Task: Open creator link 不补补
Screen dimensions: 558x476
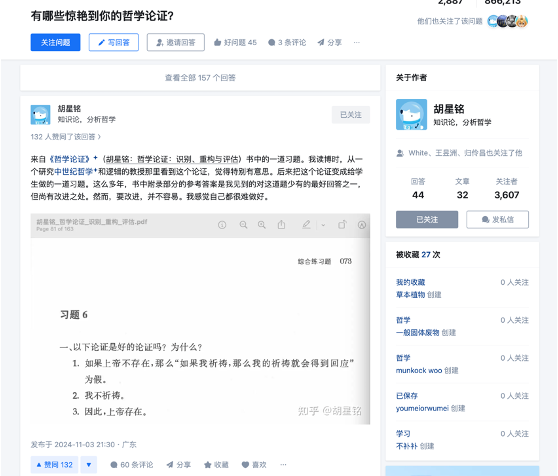Action: click(406, 446)
